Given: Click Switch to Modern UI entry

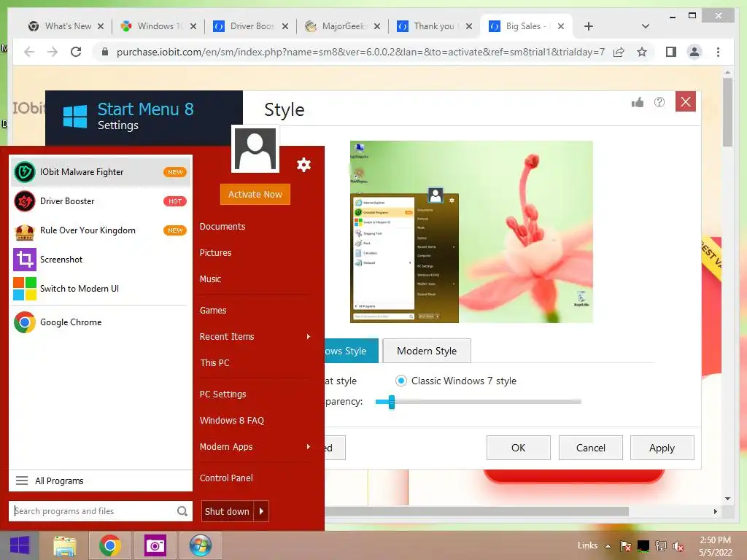Looking at the screenshot, I should 101,289.
